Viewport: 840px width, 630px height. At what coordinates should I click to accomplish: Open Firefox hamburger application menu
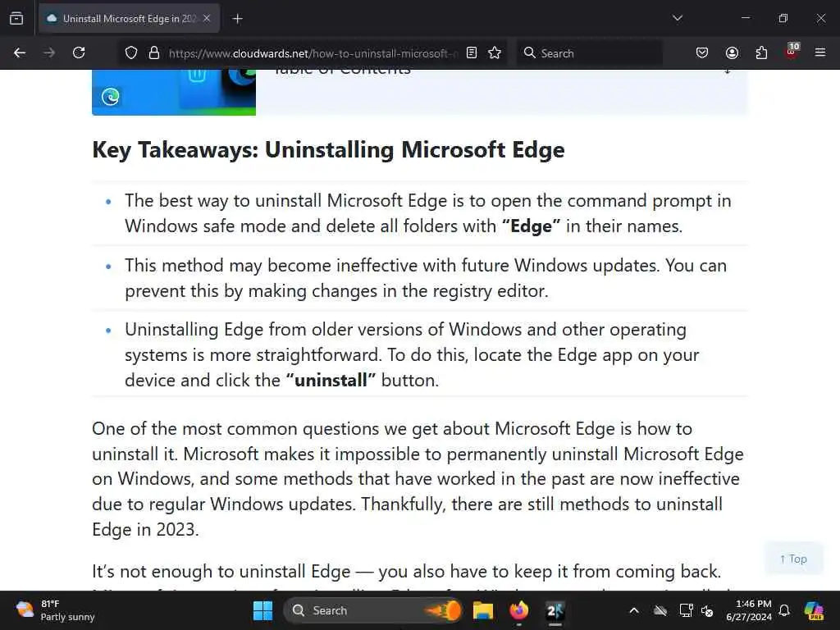point(820,52)
